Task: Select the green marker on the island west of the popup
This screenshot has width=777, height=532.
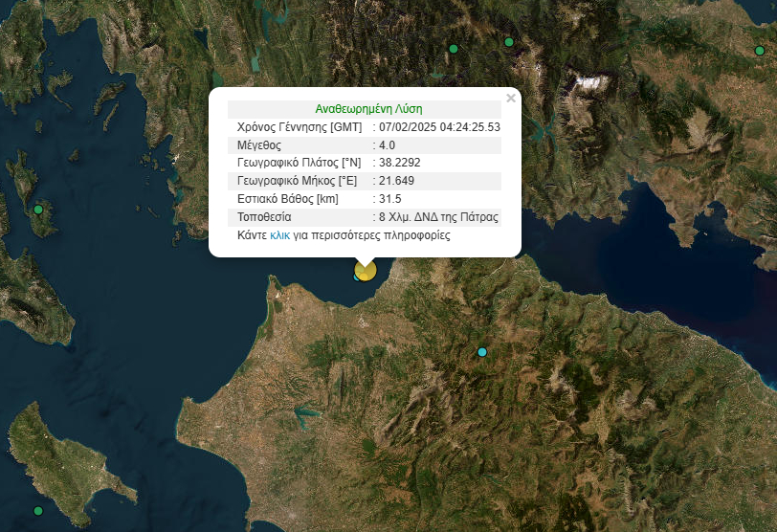Action: tap(38, 210)
